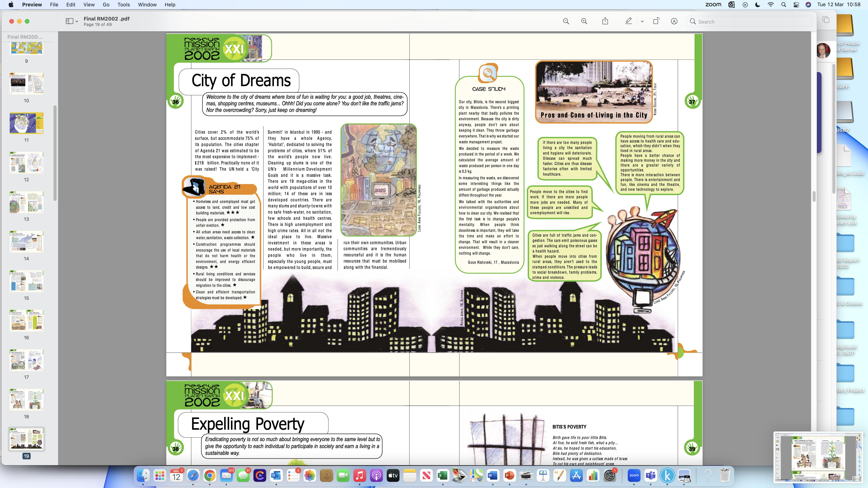The image size is (868, 488).
Task: Select page 14 thumbnail in sidebar
Action: [x=26, y=242]
